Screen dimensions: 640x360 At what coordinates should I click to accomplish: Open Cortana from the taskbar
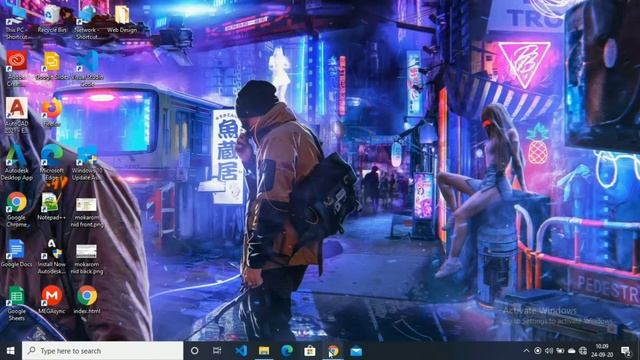pyautogui.click(x=195, y=351)
